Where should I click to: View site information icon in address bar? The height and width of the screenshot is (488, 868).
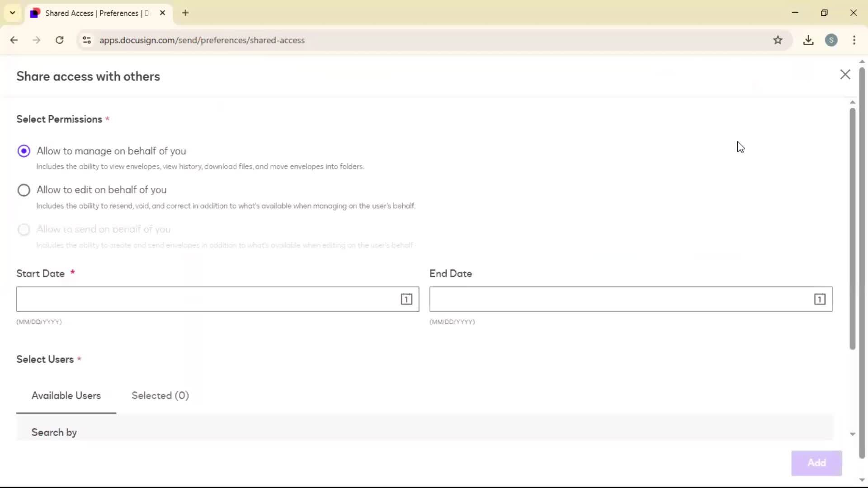pos(87,40)
